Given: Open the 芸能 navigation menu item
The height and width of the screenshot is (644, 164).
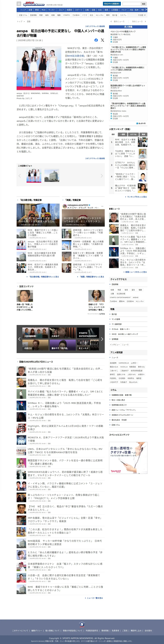Looking at the screenshot, I should coord(93,10).
